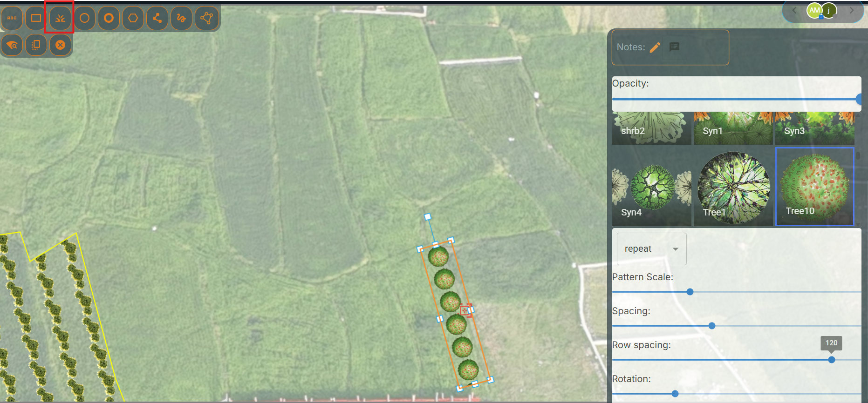
Task: Edit notes with the pencil icon
Action: [655, 47]
